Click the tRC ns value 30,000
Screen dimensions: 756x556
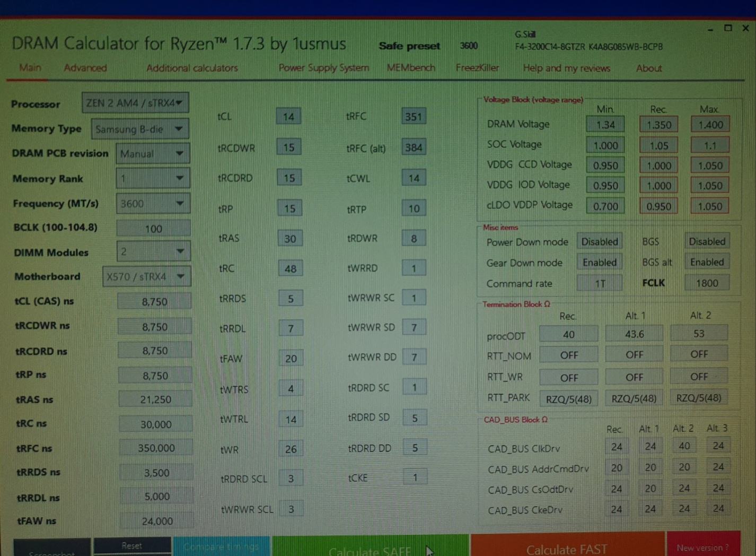[x=155, y=424]
